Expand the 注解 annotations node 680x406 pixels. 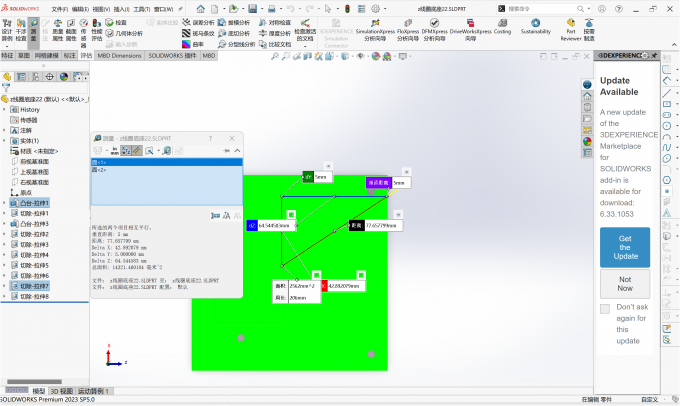click(4, 130)
